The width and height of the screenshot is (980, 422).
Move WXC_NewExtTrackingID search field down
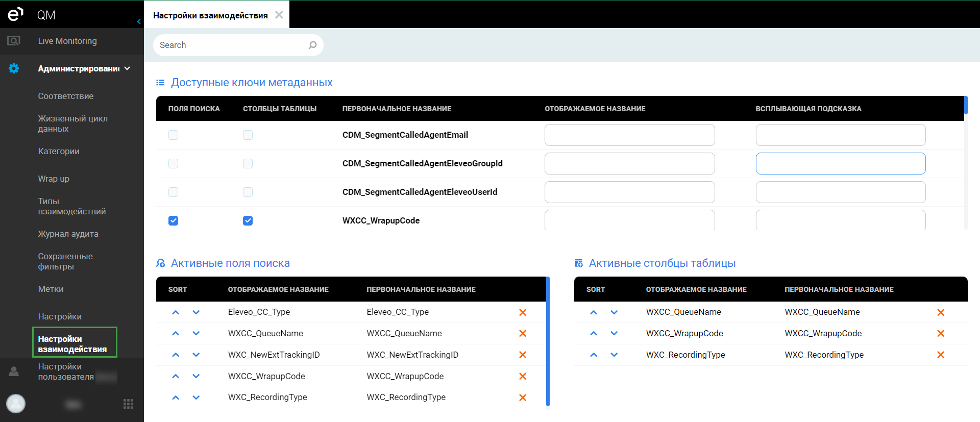point(196,355)
